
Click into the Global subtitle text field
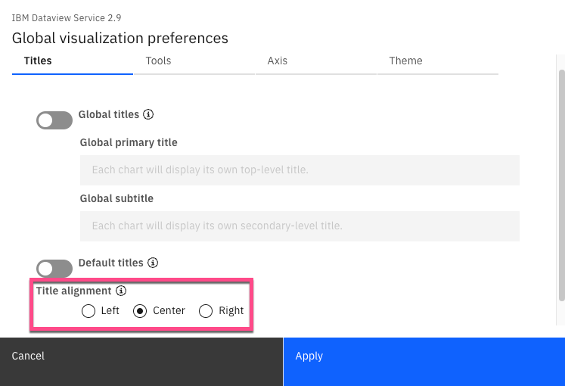coord(300,226)
